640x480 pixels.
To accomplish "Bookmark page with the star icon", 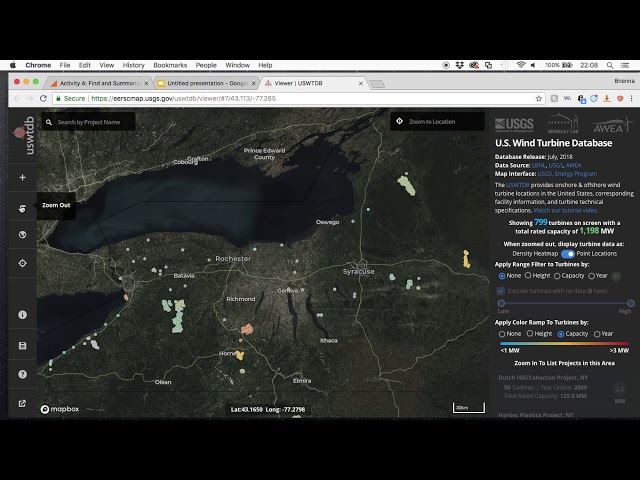I will tap(539, 98).
